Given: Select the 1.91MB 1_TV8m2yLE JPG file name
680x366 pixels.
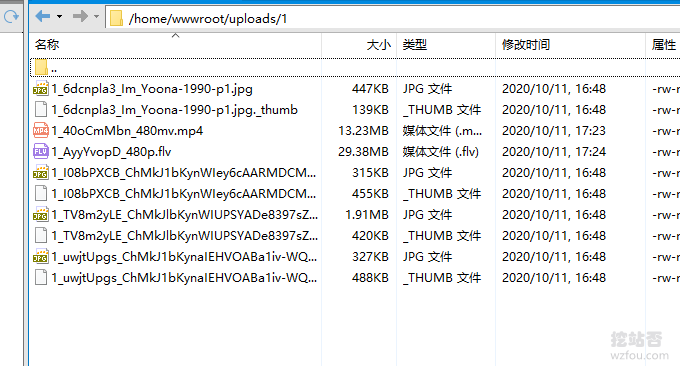Looking at the screenshot, I should click(x=185, y=215).
